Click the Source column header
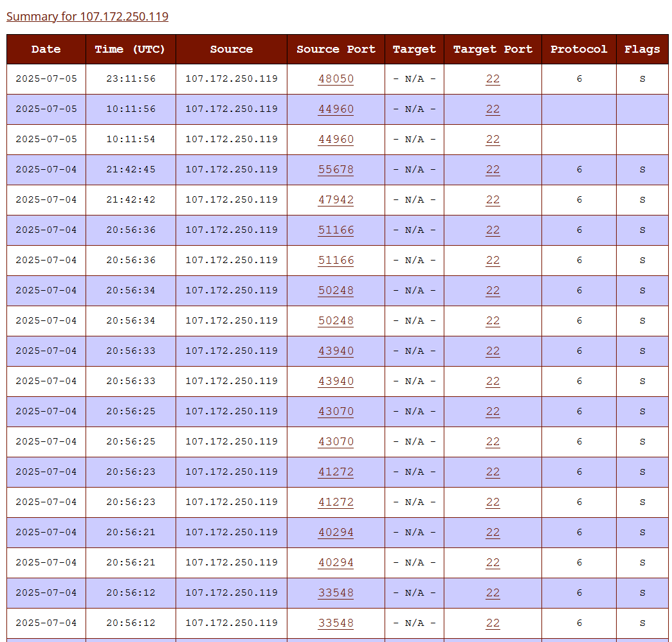 click(232, 50)
